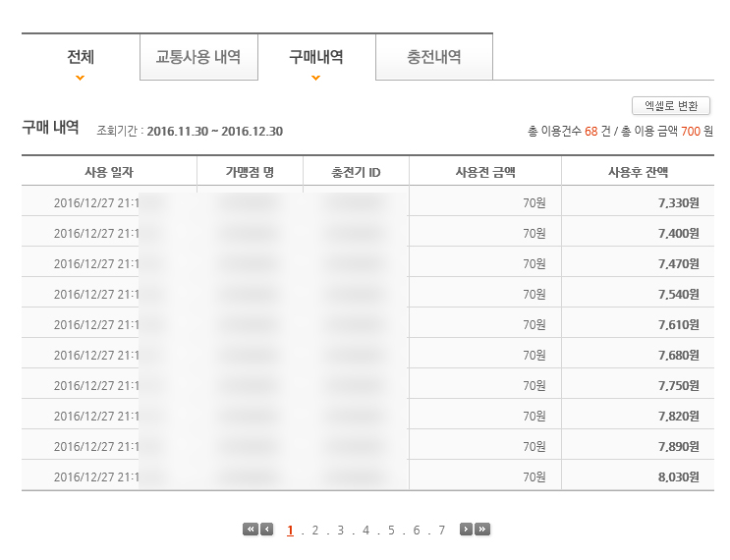Jump to last page arrow icon

coord(482,530)
